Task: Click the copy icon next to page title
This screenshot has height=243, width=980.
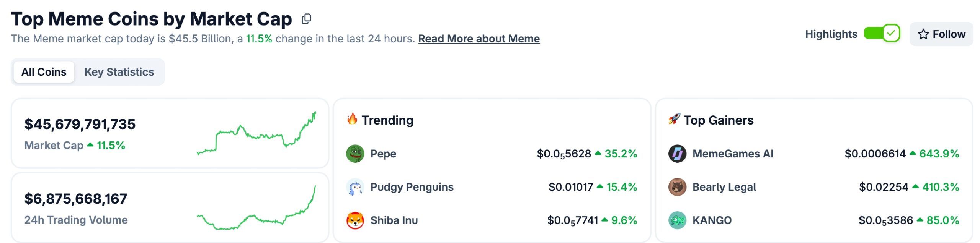Action: (306, 18)
